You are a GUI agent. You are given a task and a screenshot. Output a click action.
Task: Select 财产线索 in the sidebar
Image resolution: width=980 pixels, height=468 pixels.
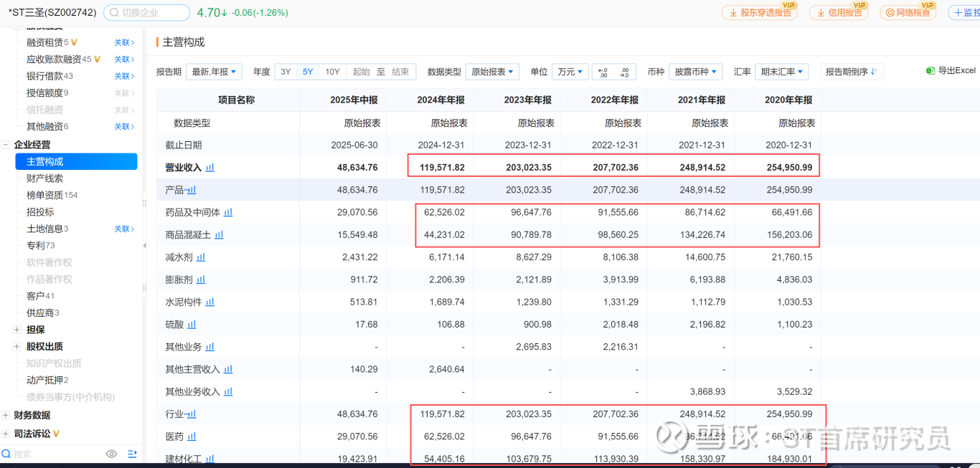[x=44, y=178]
